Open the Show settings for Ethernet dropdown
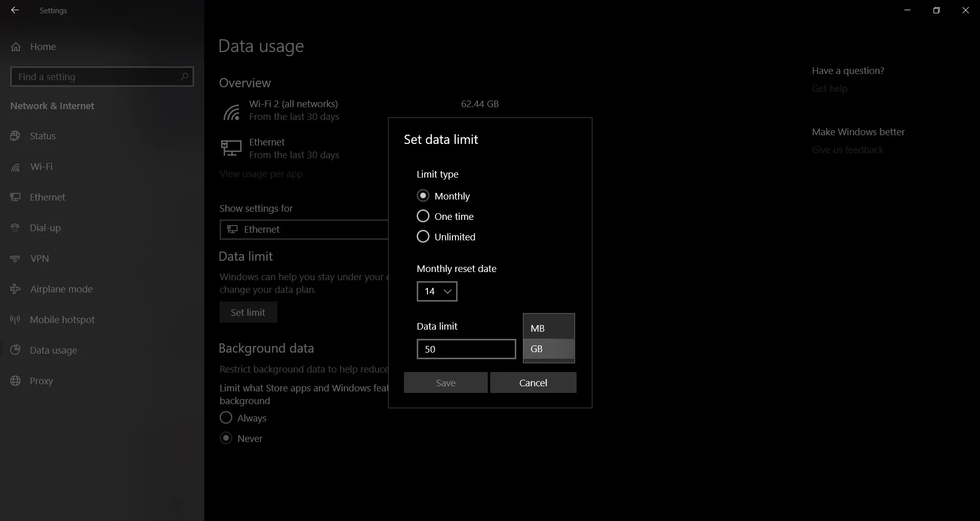 [x=304, y=230]
